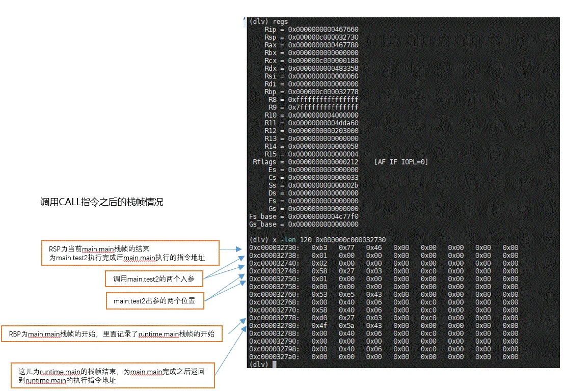Click the heading '调用CALL指令之后的栈帧情况'
564x392 pixels.
point(102,202)
